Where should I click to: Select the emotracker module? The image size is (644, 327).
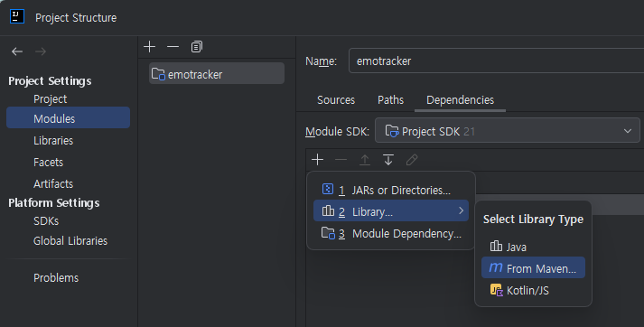(x=217, y=73)
